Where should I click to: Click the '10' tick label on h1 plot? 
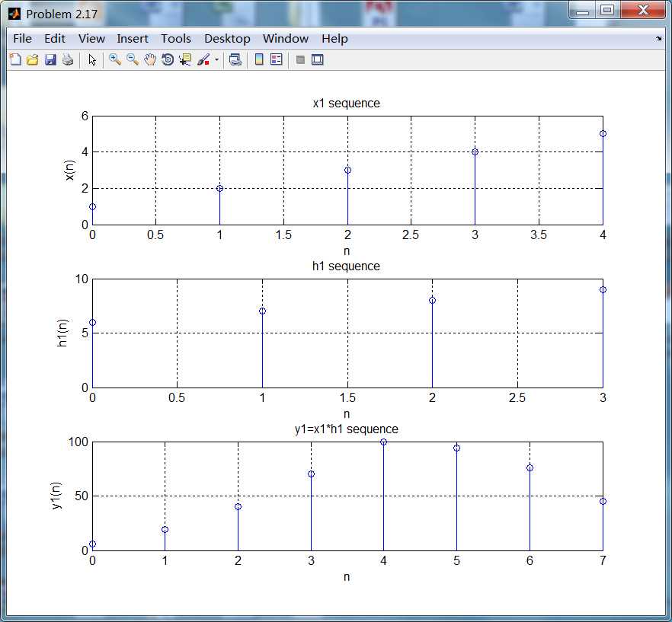click(x=82, y=279)
